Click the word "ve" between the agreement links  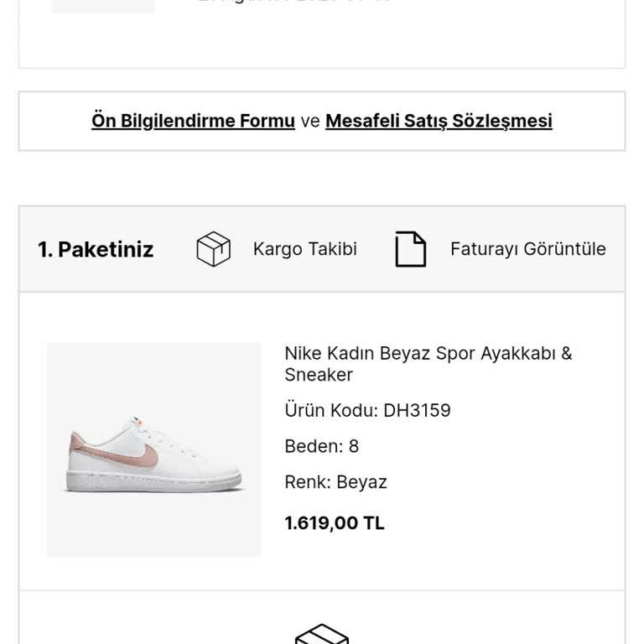[310, 121]
